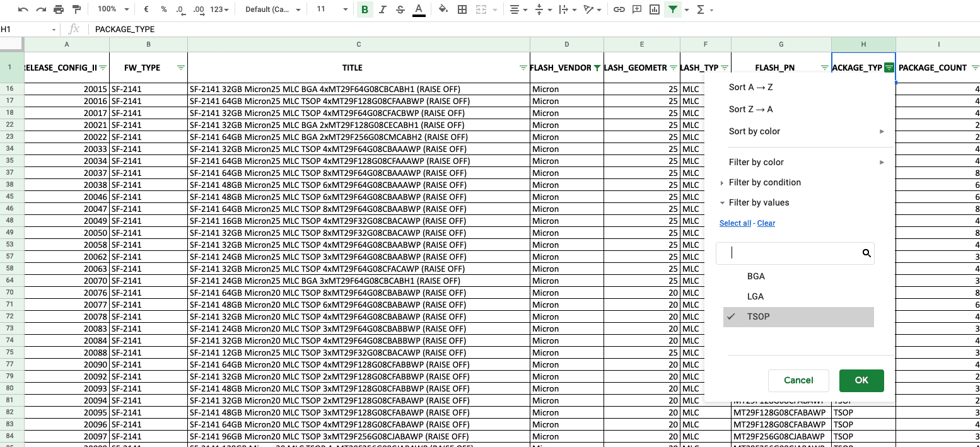Viewport: 980px width, 447px height.
Task: Apply strikethrough formatting
Action: 400,9
